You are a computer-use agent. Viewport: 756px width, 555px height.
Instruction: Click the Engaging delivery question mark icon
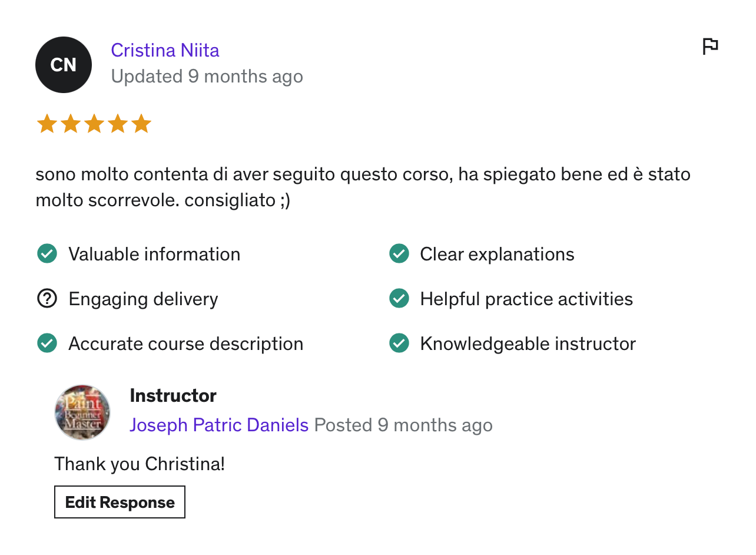(47, 299)
